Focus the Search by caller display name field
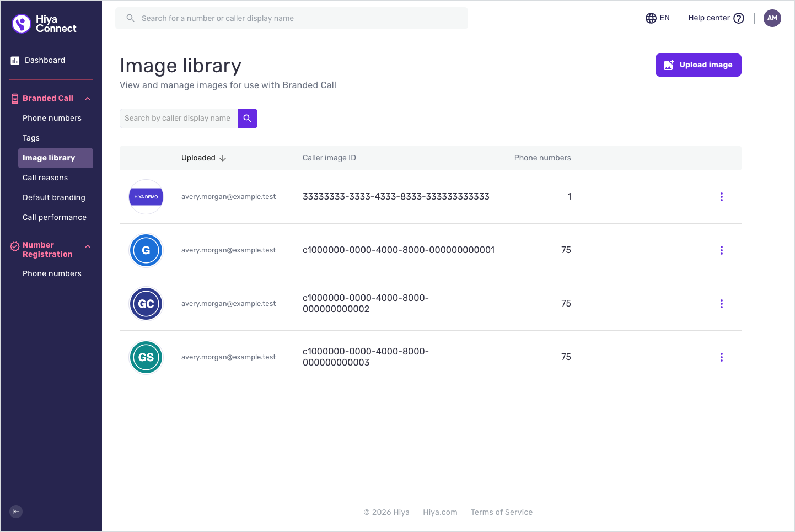 click(179, 119)
